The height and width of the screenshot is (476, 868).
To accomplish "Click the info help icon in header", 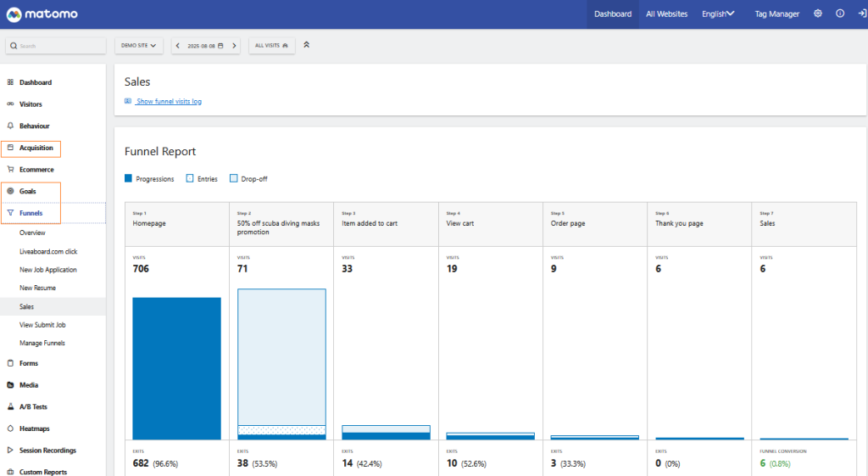I will (x=840, y=14).
